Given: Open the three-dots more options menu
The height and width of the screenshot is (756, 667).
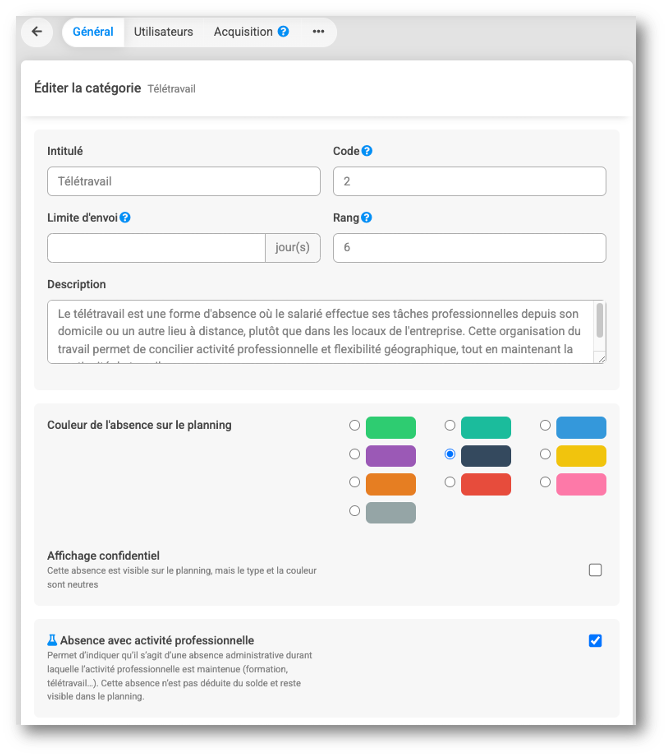Looking at the screenshot, I should 318,32.
